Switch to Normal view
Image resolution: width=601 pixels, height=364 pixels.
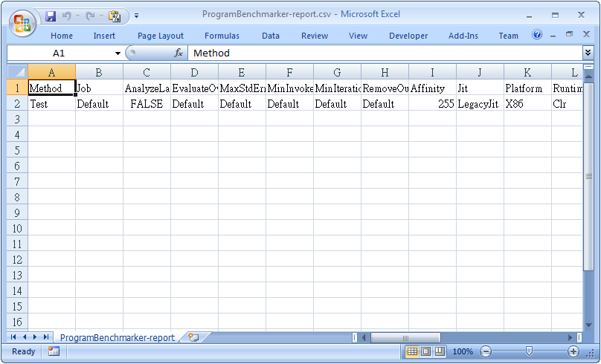tap(412, 351)
